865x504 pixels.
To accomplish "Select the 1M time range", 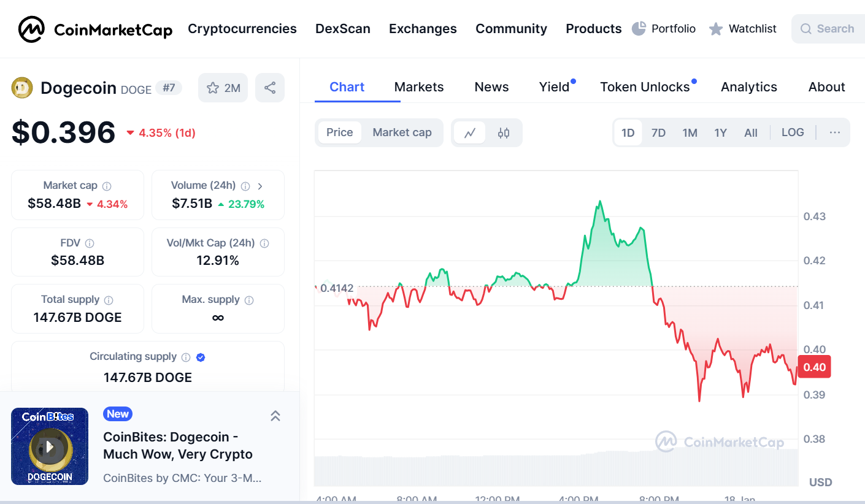I will tap(690, 132).
